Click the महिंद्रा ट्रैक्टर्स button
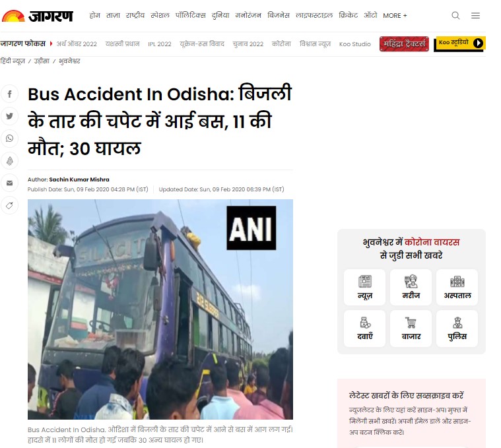The height and width of the screenshot is (448, 501). (404, 44)
